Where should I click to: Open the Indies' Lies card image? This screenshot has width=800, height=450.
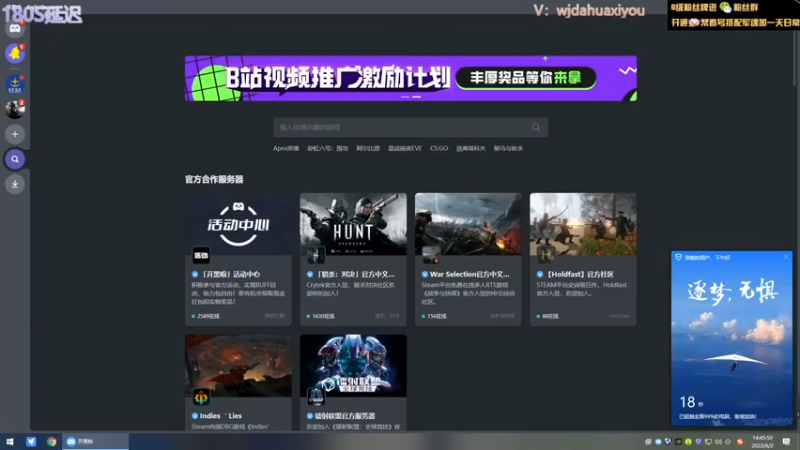[x=238, y=365]
